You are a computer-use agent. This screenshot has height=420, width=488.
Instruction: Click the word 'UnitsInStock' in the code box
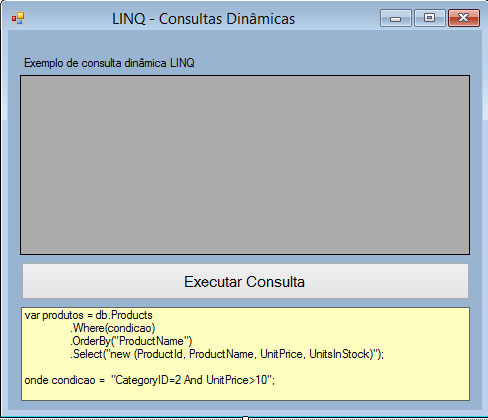pos(341,354)
